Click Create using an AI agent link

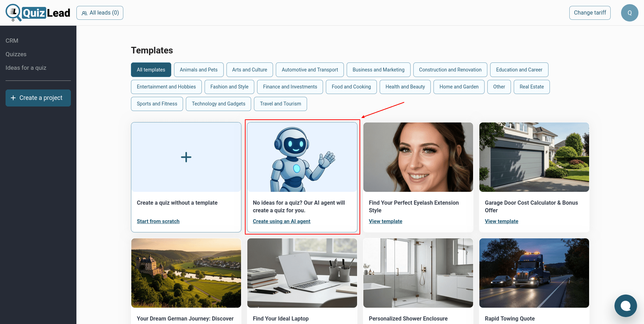click(x=281, y=221)
